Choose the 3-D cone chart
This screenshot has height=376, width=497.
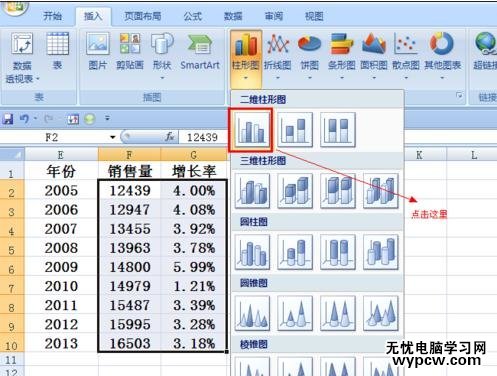click(381, 314)
